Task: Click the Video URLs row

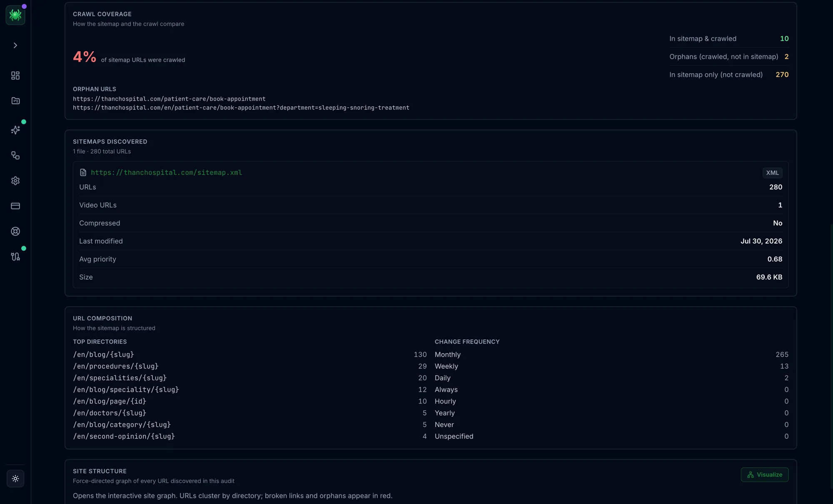Action: coord(431,205)
